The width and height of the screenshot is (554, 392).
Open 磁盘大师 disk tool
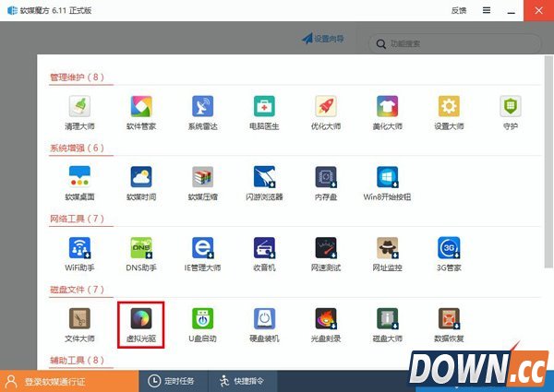pyautogui.click(x=387, y=325)
